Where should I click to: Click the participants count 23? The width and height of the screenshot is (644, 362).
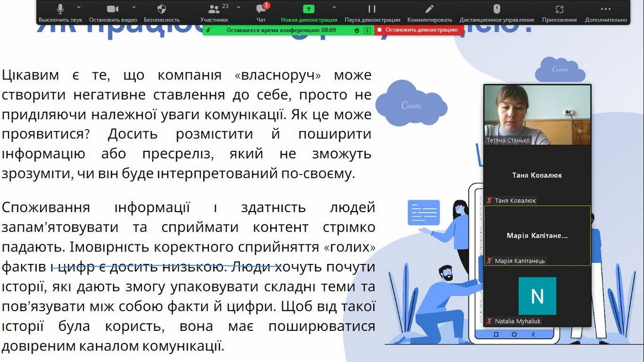[x=225, y=6]
